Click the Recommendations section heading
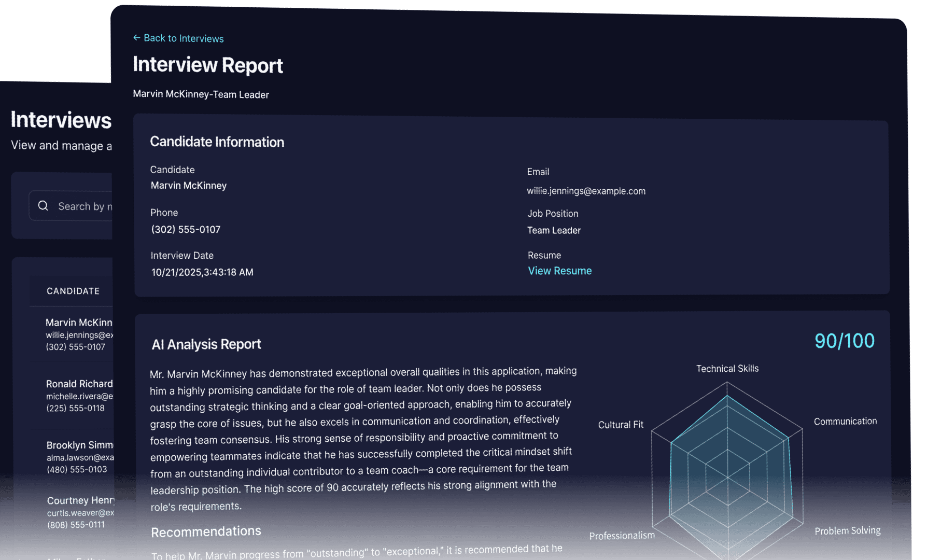This screenshot has width=927, height=560. 205,531
